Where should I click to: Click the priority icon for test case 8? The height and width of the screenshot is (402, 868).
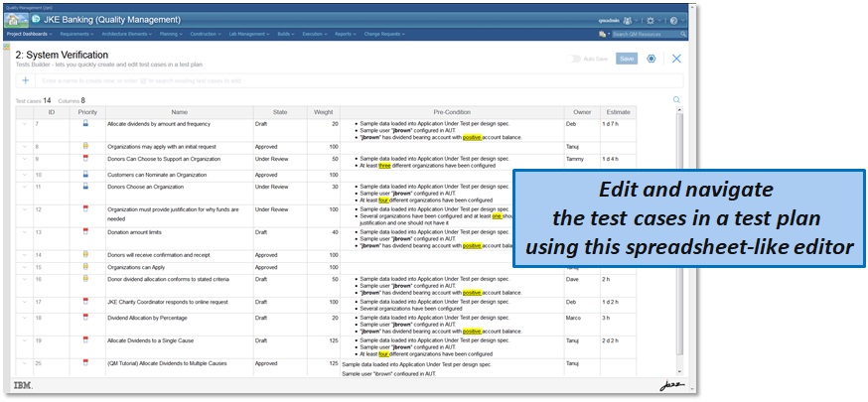tap(85, 147)
